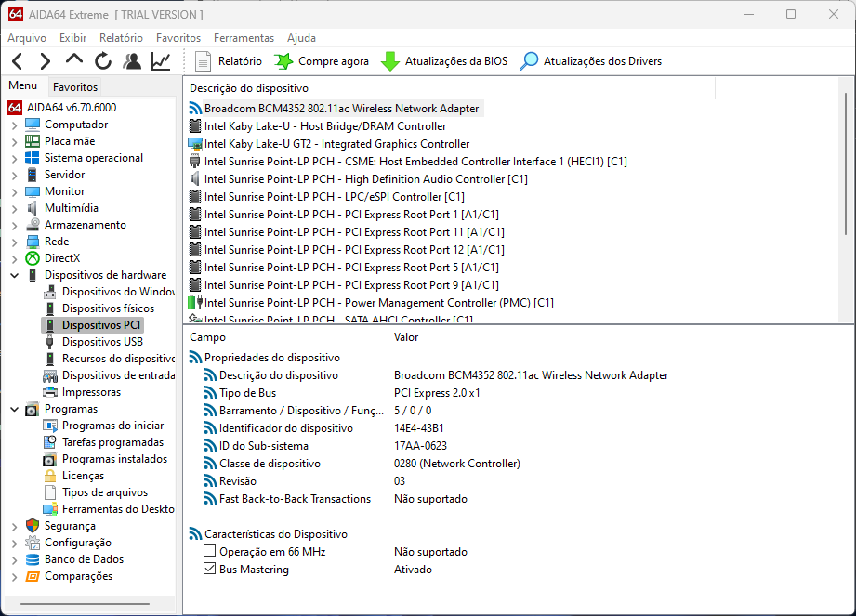Select Ferramentas do Desktop icon
Viewport: 856px width, 616px height.
(49, 509)
